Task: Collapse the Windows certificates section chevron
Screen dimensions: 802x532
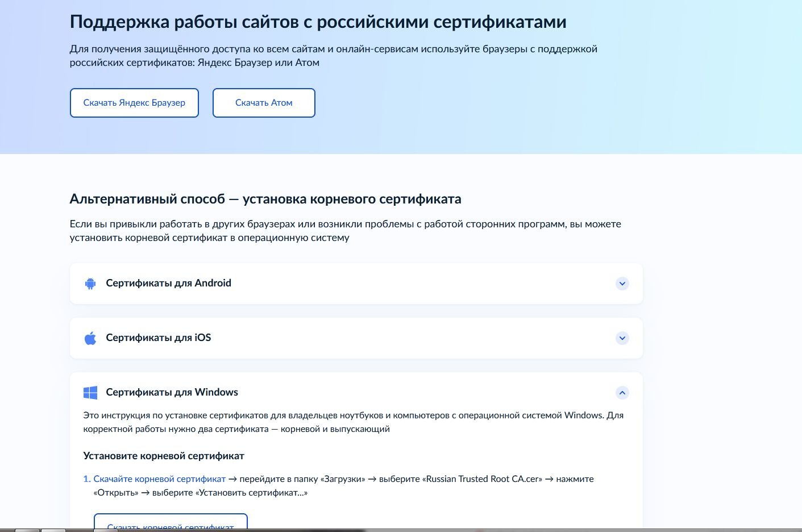Action: [x=622, y=393]
